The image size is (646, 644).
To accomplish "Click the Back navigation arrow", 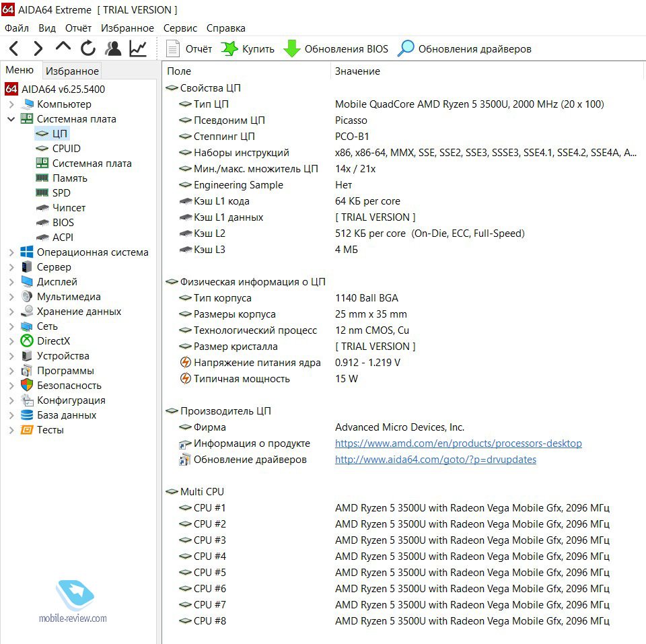I will (13, 48).
